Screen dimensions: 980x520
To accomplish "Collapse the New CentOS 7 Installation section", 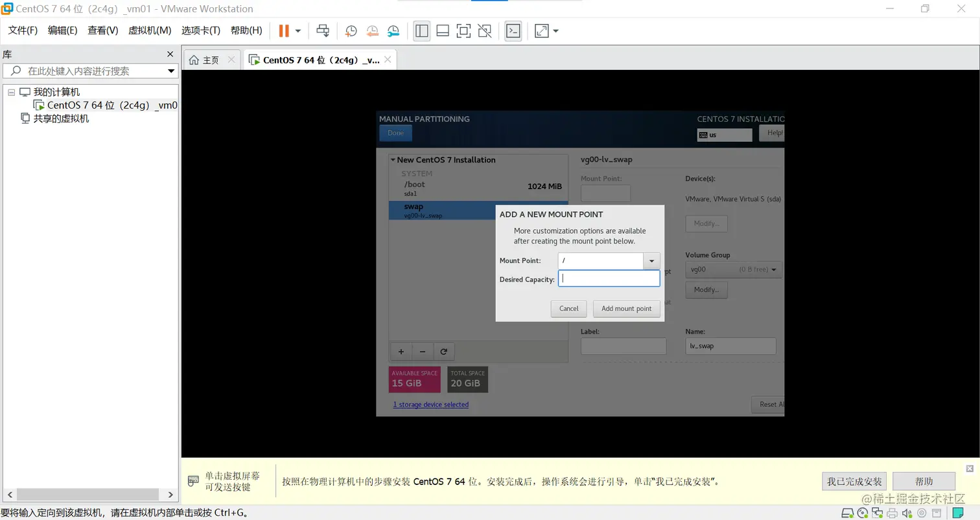I will [393, 160].
